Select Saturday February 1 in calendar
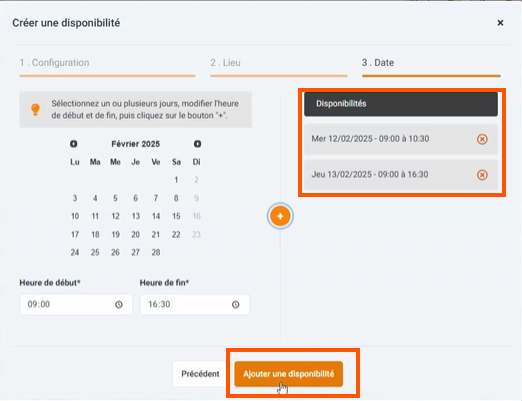Viewport: 522px width, 401px height. pos(176,180)
